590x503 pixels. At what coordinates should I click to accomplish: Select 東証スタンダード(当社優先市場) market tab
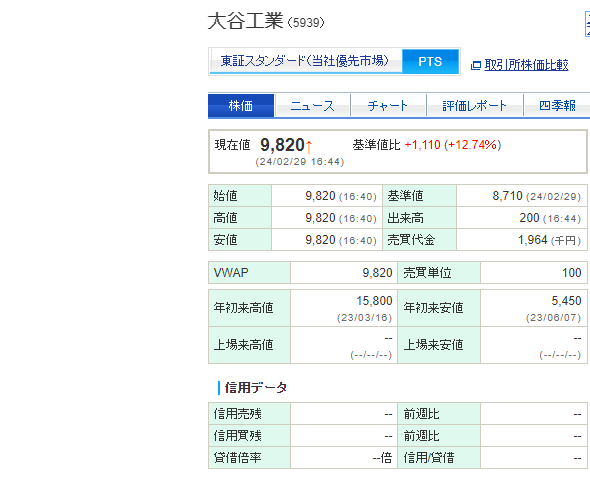(x=306, y=61)
